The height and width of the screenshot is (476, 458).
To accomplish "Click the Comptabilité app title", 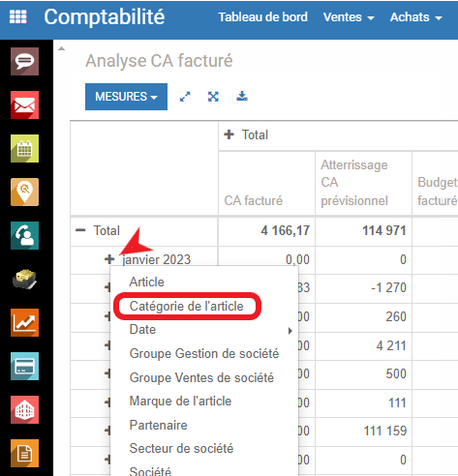I will click(x=105, y=16).
